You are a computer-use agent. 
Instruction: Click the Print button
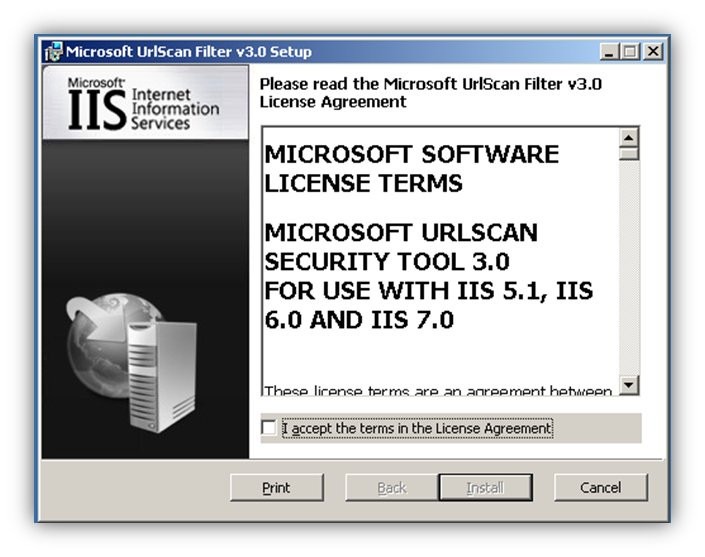277,487
